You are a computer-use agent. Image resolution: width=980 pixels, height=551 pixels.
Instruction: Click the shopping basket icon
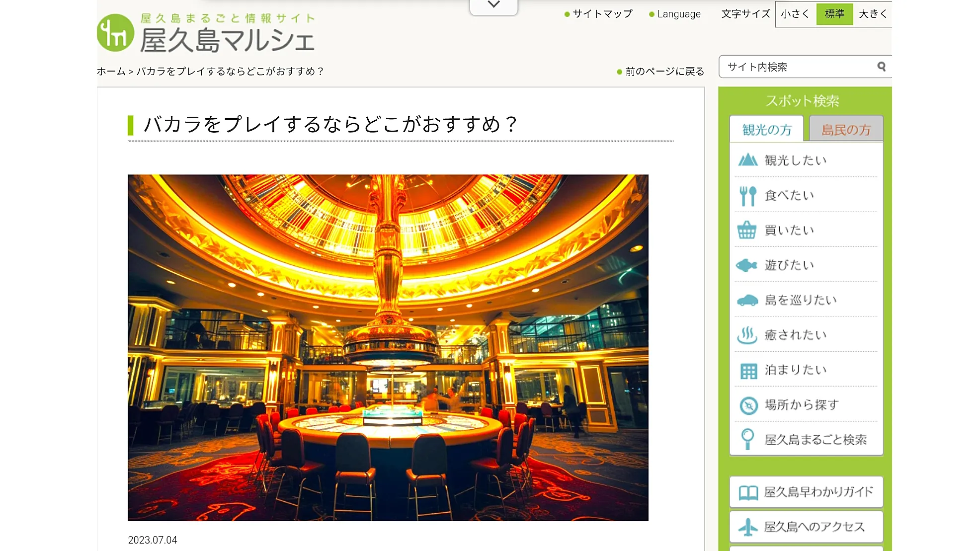746,230
